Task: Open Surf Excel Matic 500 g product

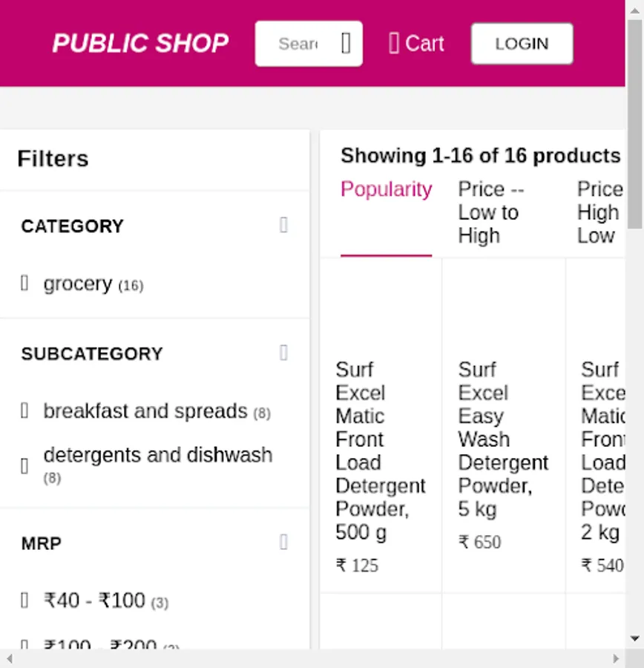Action: 380,450
